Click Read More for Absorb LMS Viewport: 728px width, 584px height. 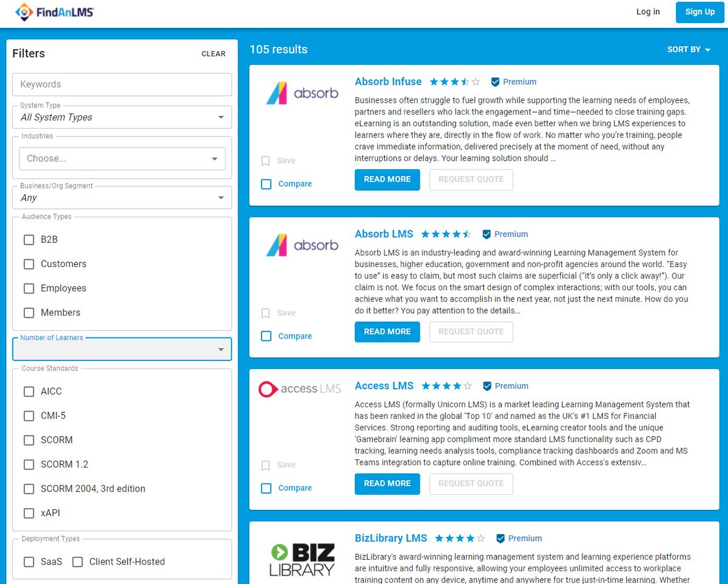[387, 332]
